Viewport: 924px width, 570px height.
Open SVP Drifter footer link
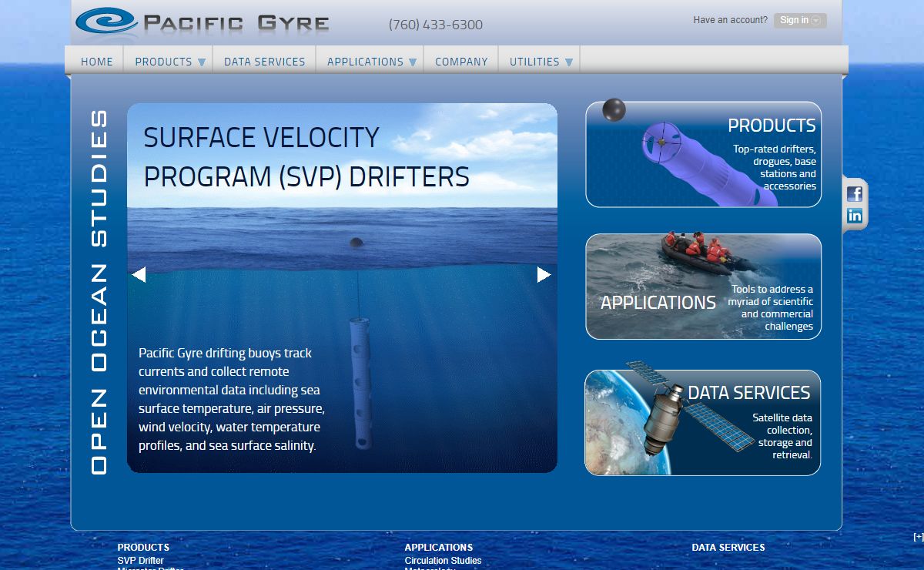(141, 561)
